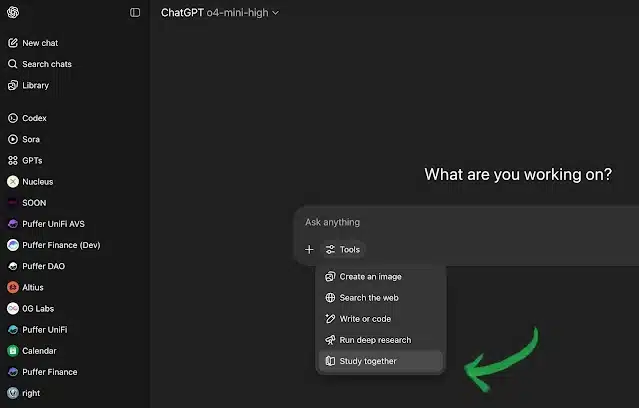The width and height of the screenshot is (639, 408).
Task: Click the ChatGPT logo icon
Action: [13, 12]
